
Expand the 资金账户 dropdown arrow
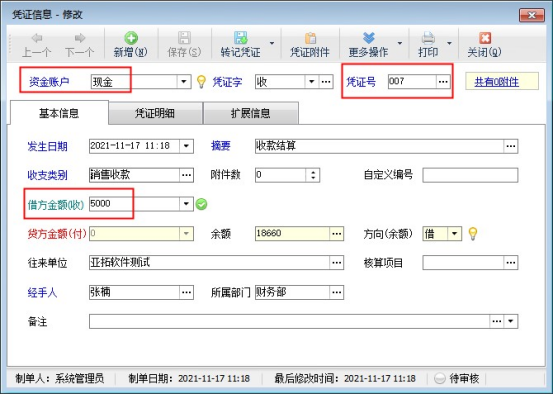pos(184,82)
